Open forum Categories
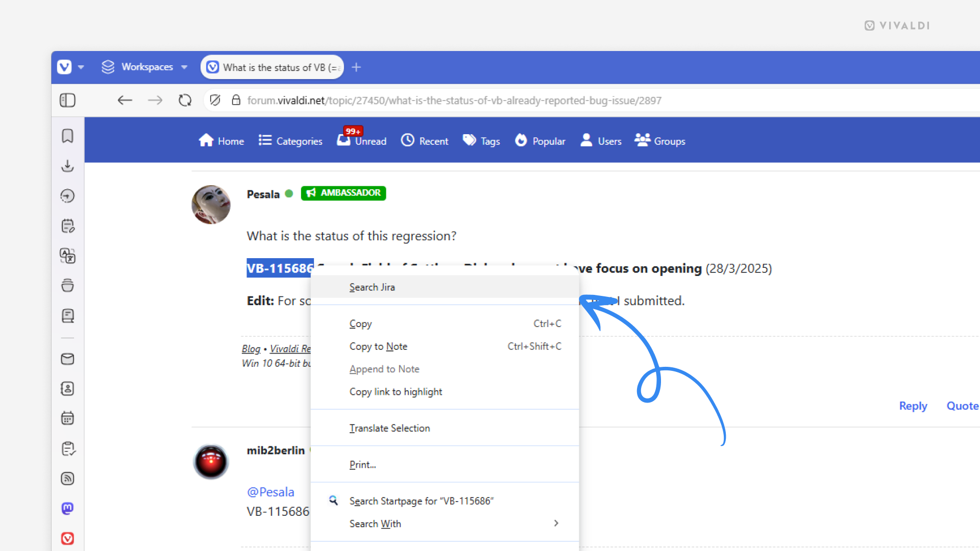980x551 pixels. [290, 141]
